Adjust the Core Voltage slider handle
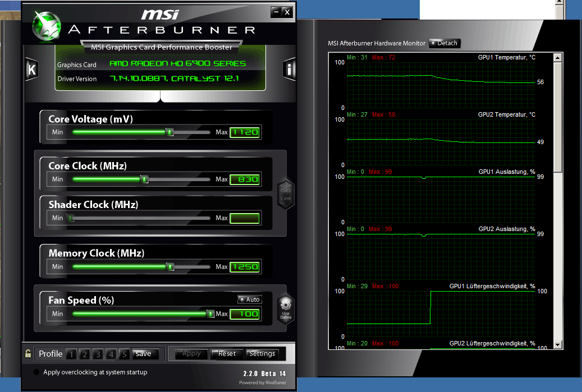The height and width of the screenshot is (392, 582). pos(169,132)
